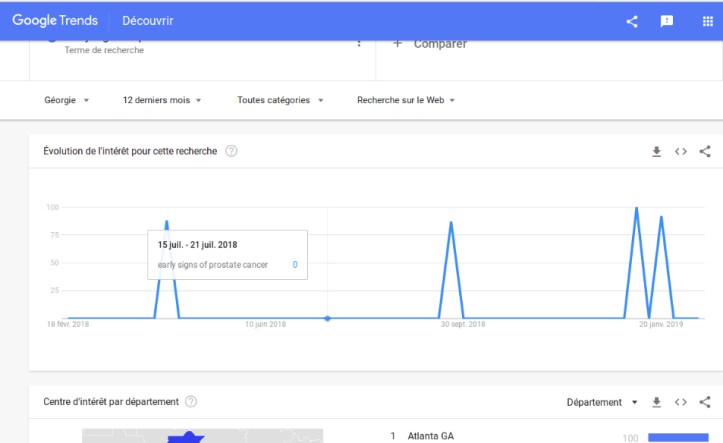Share the interest over time chart
Viewport: 723px width, 443px height.
[x=705, y=152]
